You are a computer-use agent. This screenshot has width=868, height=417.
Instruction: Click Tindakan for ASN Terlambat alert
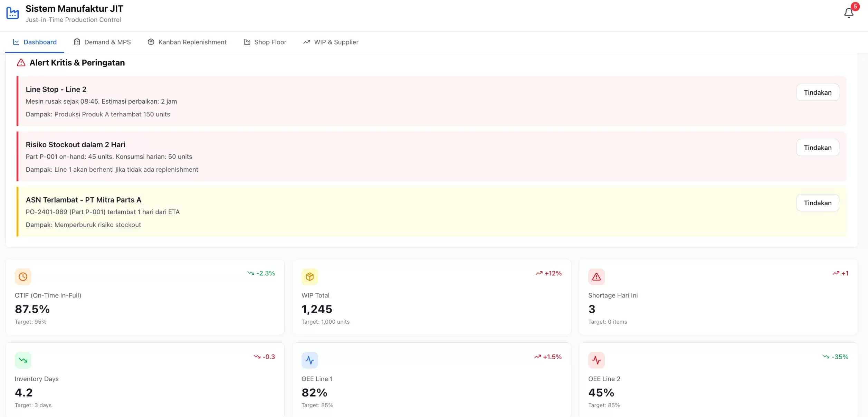click(817, 203)
